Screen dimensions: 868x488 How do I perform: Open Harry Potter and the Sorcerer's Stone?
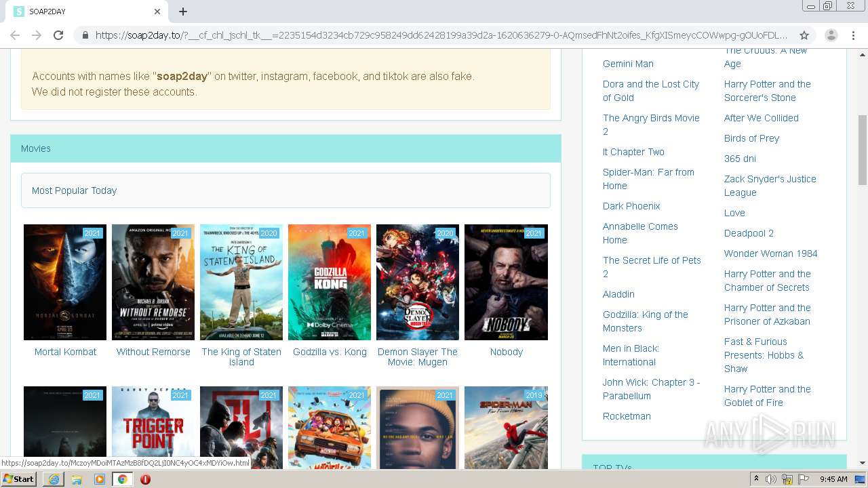point(768,91)
